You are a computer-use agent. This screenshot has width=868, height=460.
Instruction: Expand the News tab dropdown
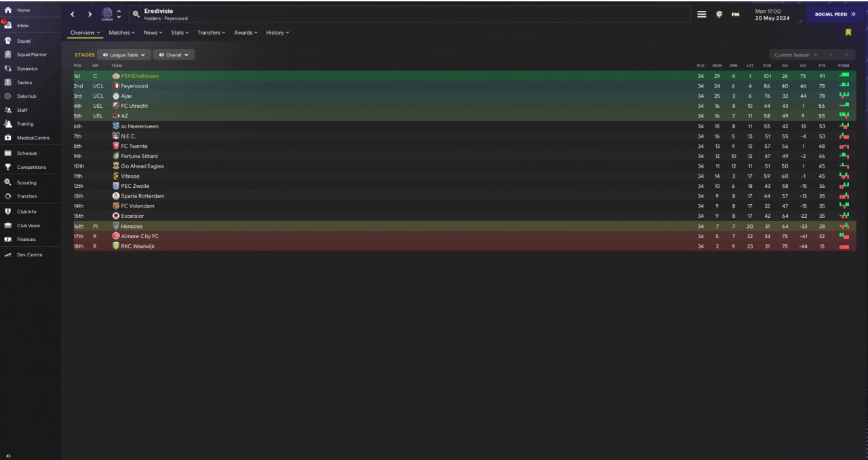(x=153, y=33)
